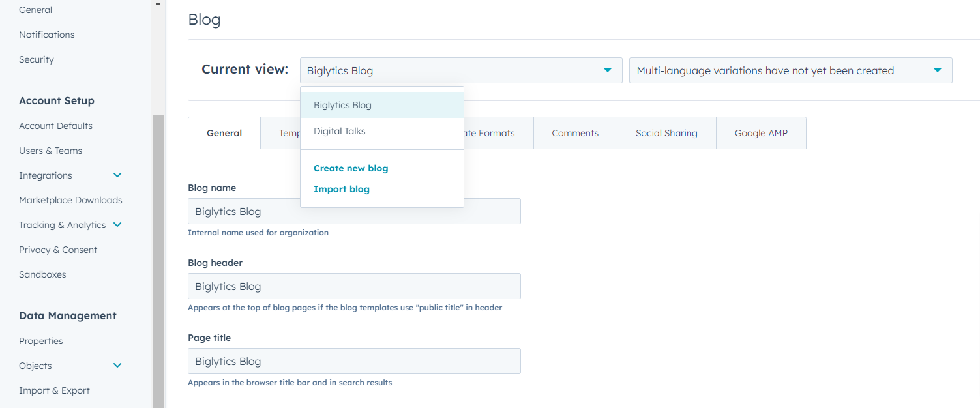The image size is (980, 408).
Task: Click the sidebar vertical scrollbar
Action: coord(158,261)
